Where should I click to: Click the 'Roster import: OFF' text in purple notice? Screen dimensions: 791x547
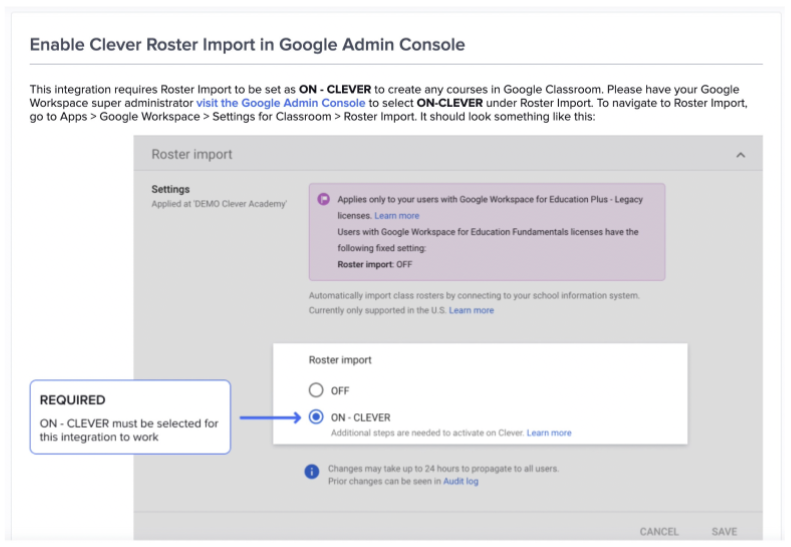click(374, 265)
